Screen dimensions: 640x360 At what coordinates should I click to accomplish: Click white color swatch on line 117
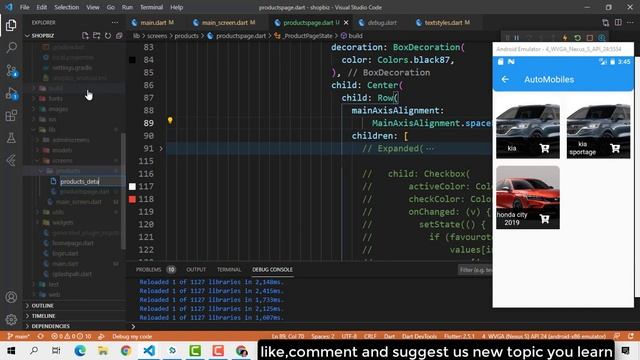(132, 187)
